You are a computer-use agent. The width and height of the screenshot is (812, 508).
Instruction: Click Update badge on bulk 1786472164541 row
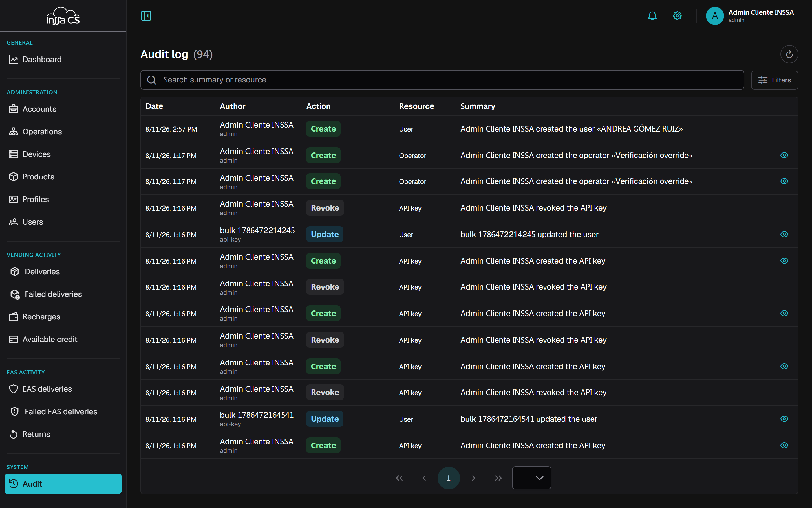[x=325, y=419]
